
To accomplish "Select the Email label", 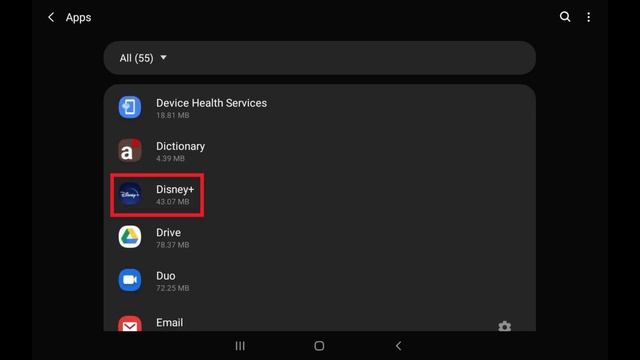I will 169,322.
